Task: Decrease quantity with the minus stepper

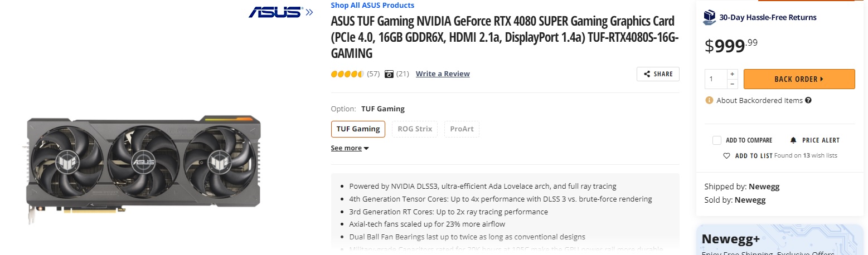Action: [733, 84]
